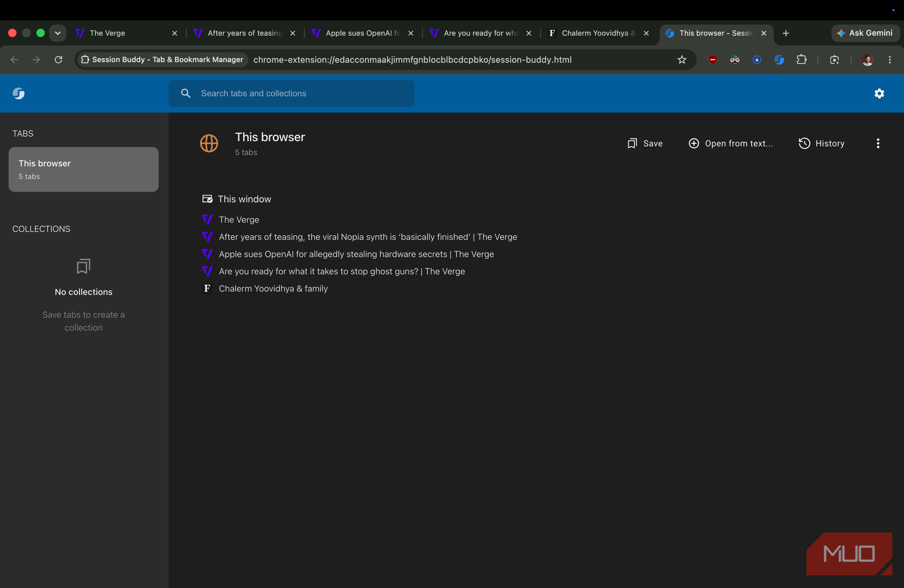Image resolution: width=904 pixels, height=588 pixels.
Task: Click the 5 tabs count under This browser title
Action: (x=246, y=152)
